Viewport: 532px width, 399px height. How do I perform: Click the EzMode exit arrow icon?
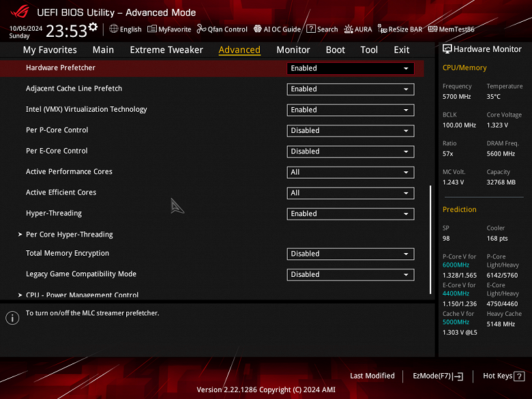(458, 376)
